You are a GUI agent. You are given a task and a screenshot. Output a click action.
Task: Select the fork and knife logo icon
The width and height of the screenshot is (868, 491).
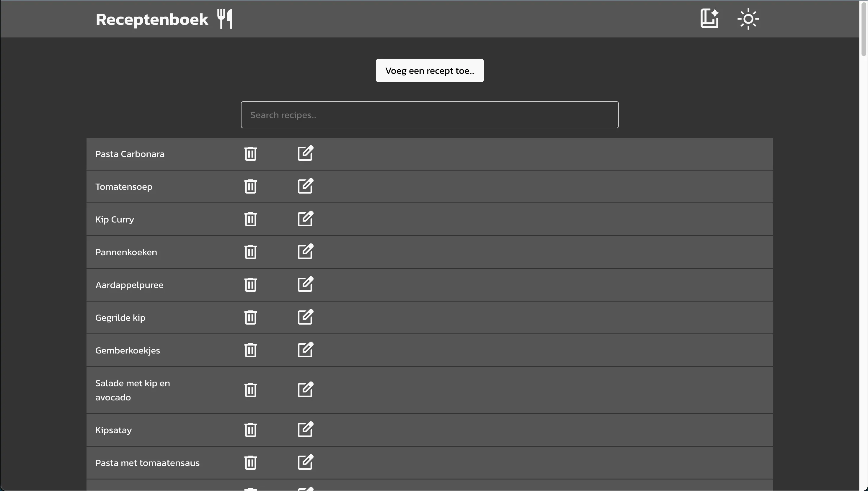pos(224,19)
